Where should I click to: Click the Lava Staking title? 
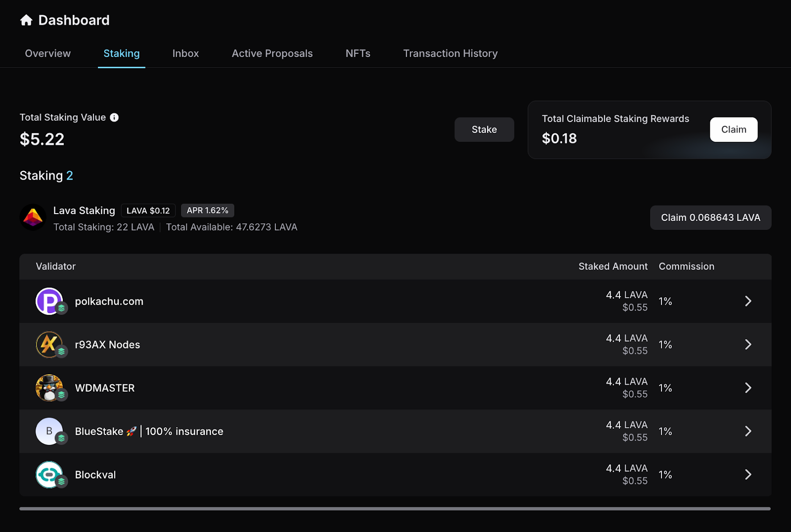tap(84, 211)
